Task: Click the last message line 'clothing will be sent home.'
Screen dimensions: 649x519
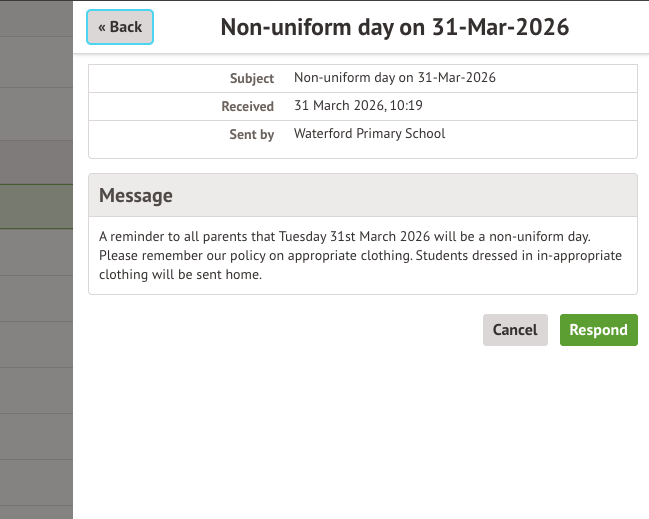Action: 180,275
